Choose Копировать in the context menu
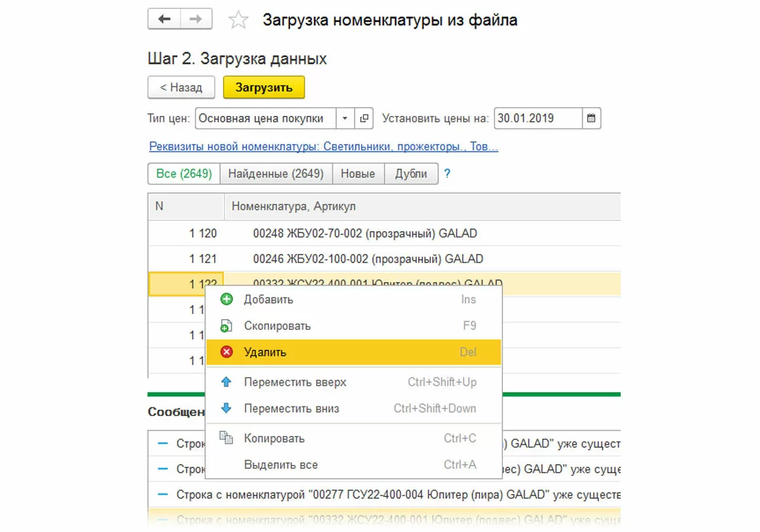 pyautogui.click(x=353, y=438)
